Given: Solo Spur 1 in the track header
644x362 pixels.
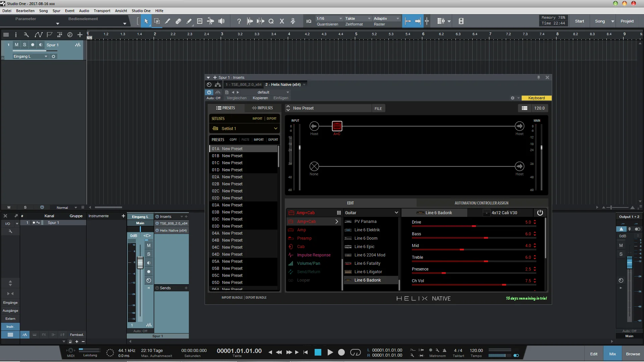Looking at the screenshot, I should pyautogui.click(x=24, y=45).
